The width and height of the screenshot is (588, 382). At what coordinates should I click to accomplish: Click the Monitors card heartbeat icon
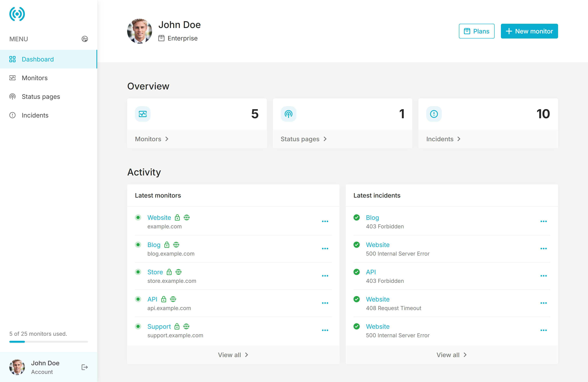143,114
